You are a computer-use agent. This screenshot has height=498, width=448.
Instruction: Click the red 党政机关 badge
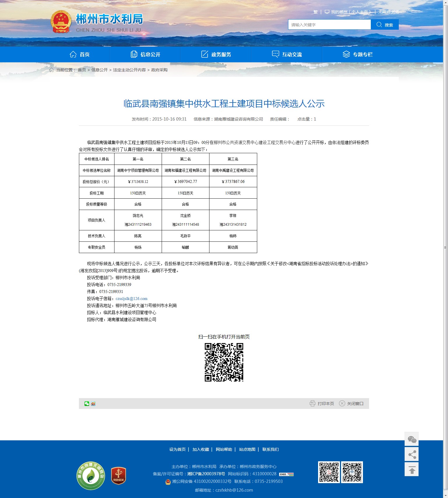click(119, 476)
